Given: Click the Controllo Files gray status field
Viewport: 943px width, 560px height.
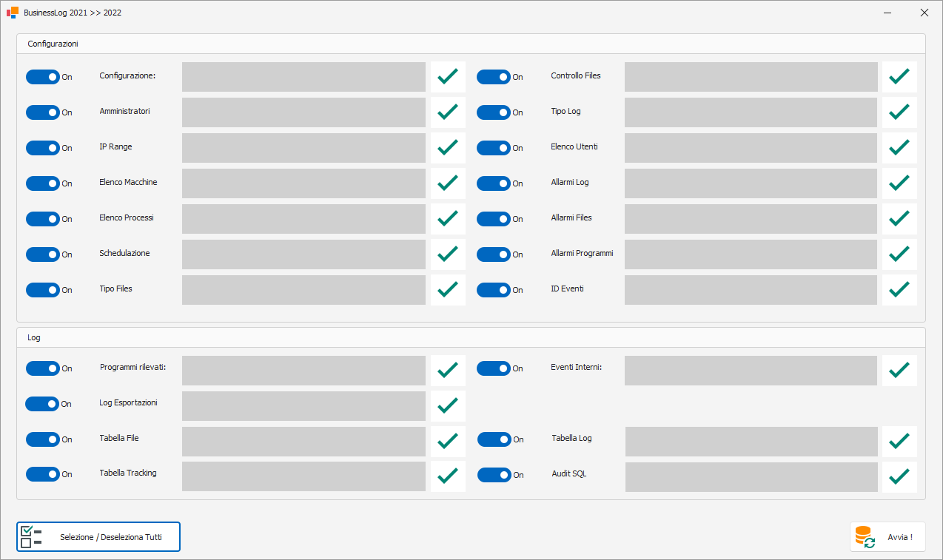Looking at the screenshot, I should 751,77.
